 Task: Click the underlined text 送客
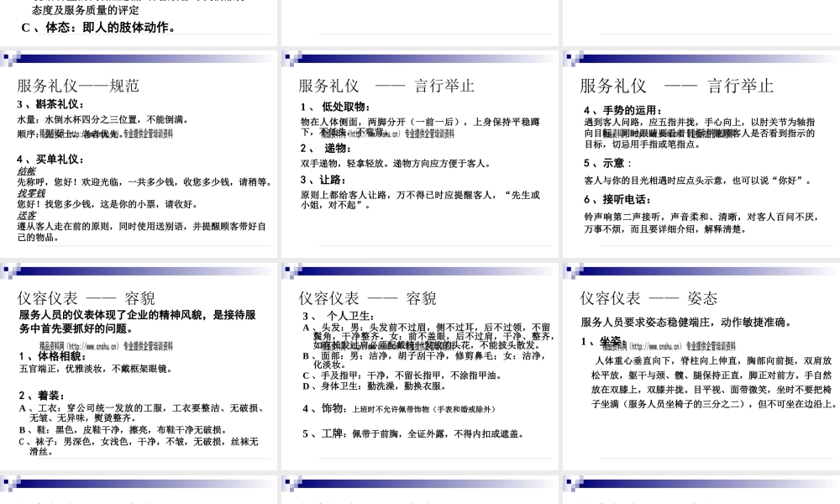pos(26,215)
